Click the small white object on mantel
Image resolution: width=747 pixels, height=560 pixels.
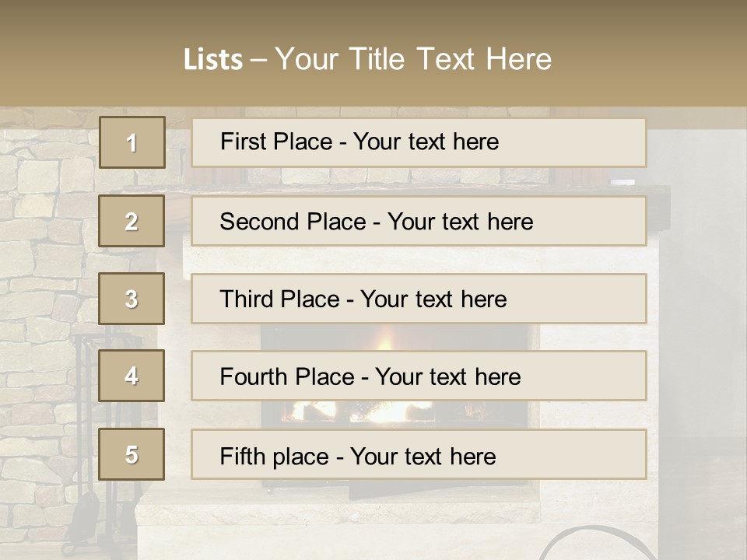[x=622, y=182]
